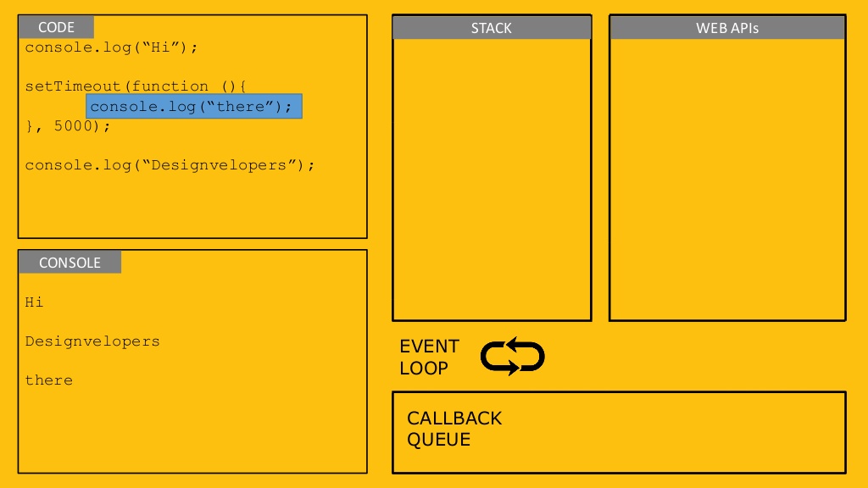Click the highlighted console.log("there") line

point(194,106)
